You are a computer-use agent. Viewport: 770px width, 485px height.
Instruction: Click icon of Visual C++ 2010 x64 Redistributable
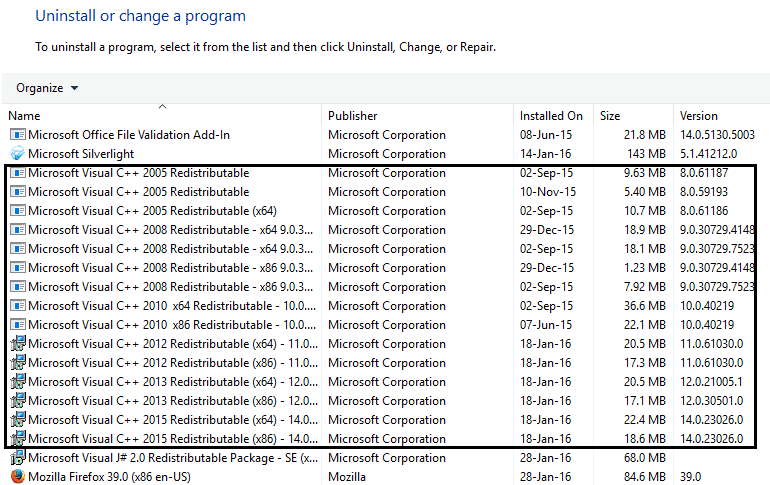tap(18, 306)
